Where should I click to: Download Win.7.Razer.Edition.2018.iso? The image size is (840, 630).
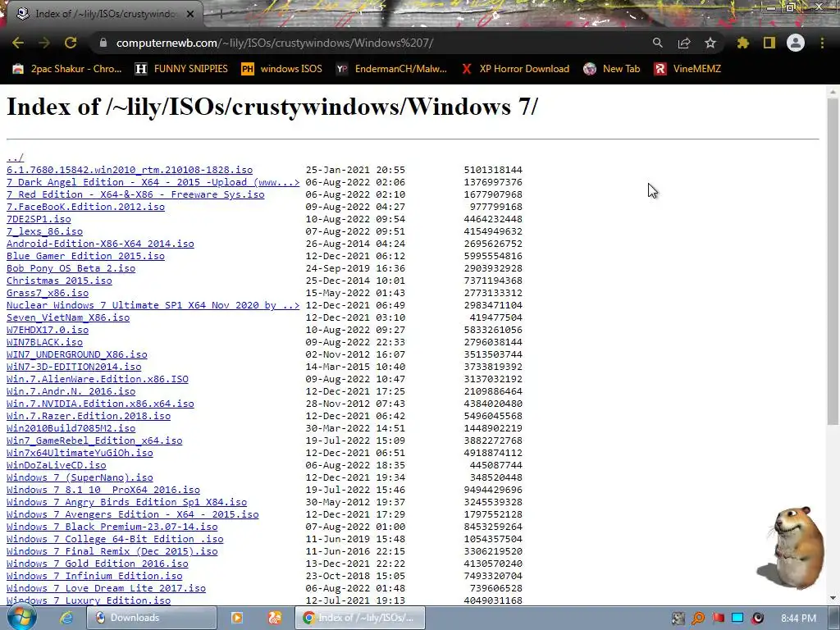[x=89, y=416]
